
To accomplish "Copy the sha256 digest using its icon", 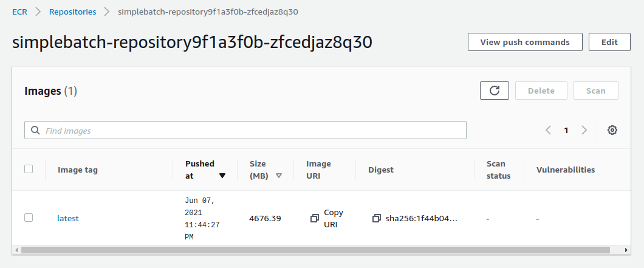I will [377, 218].
